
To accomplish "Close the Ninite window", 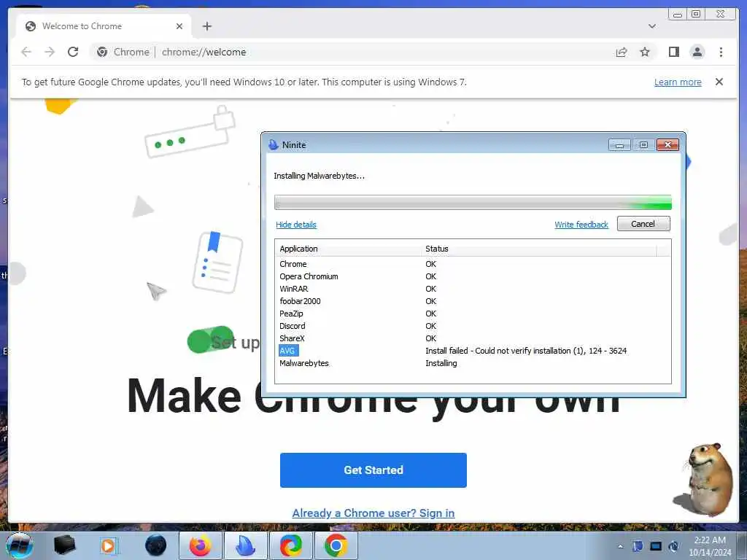I will pyautogui.click(x=667, y=145).
